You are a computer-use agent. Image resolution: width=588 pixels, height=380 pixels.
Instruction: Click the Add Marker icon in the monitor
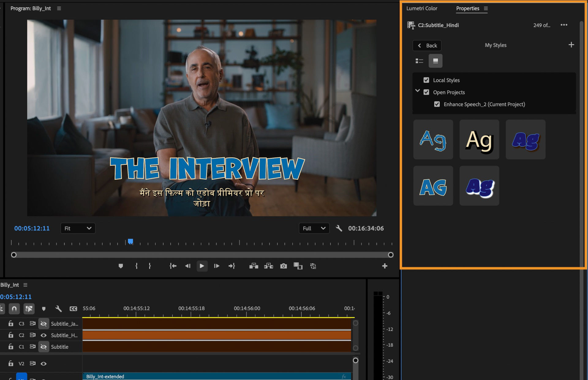pos(121,266)
